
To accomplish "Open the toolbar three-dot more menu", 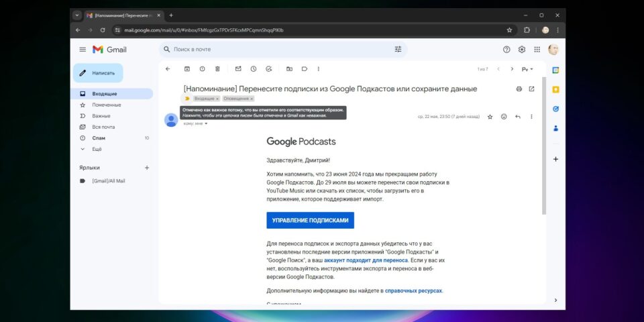I will click(x=318, y=69).
